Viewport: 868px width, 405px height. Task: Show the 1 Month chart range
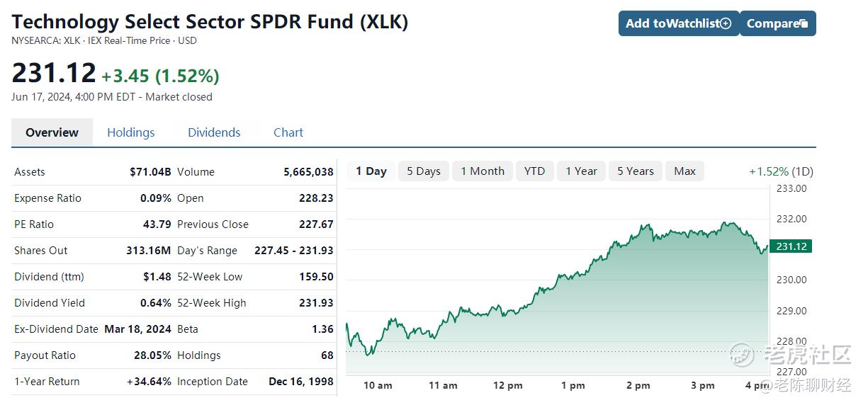pos(483,171)
